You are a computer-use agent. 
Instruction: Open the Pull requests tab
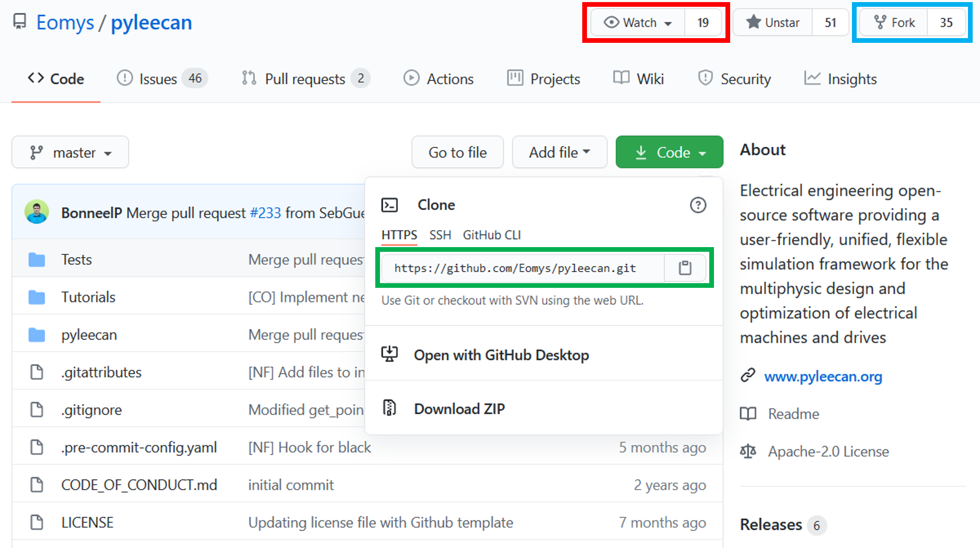click(306, 79)
